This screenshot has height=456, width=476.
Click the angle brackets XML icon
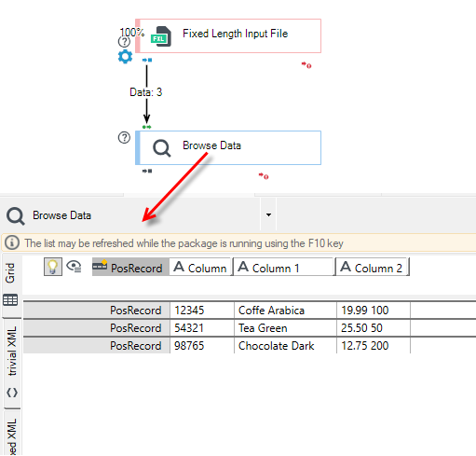12,393
